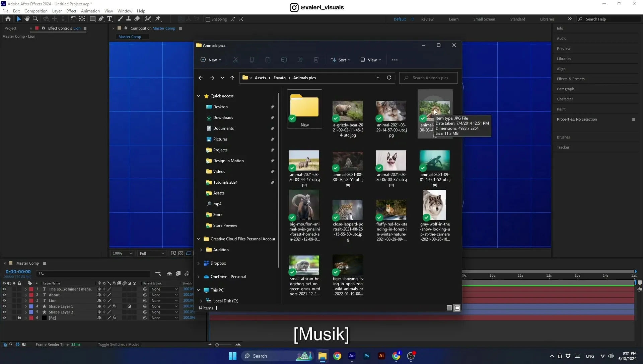This screenshot has height=364, width=643.
Task: Expand the Dropbox tree item
Action: pos(199,263)
